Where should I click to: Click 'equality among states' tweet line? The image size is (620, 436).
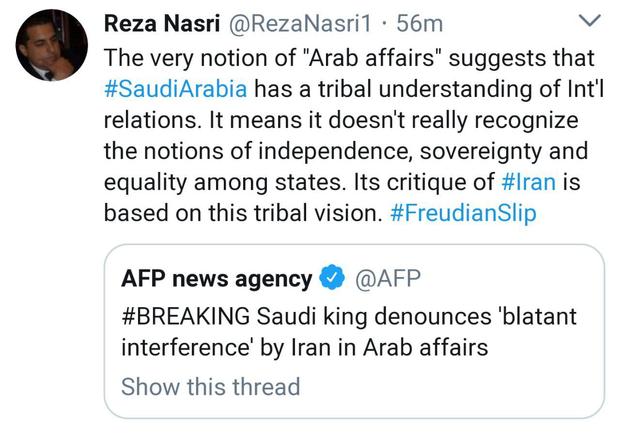(x=342, y=182)
